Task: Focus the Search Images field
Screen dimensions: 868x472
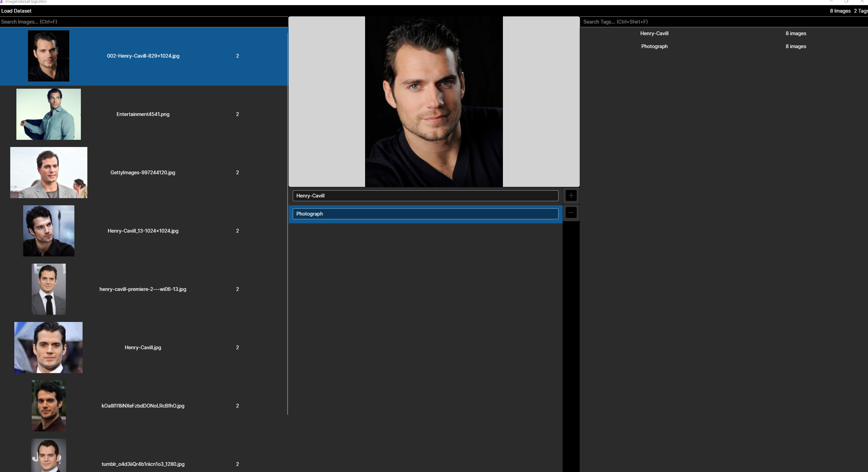Action: pos(143,22)
